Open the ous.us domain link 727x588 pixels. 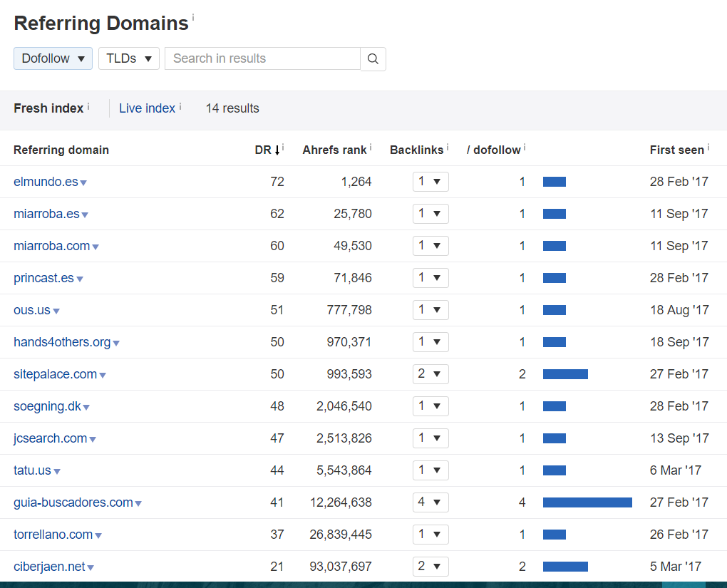coord(32,310)
